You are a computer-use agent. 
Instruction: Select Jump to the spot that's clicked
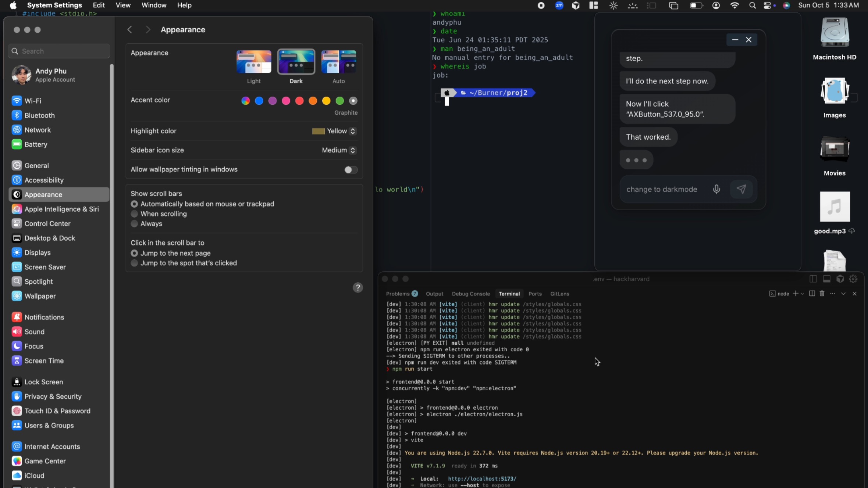click(134, 263)
